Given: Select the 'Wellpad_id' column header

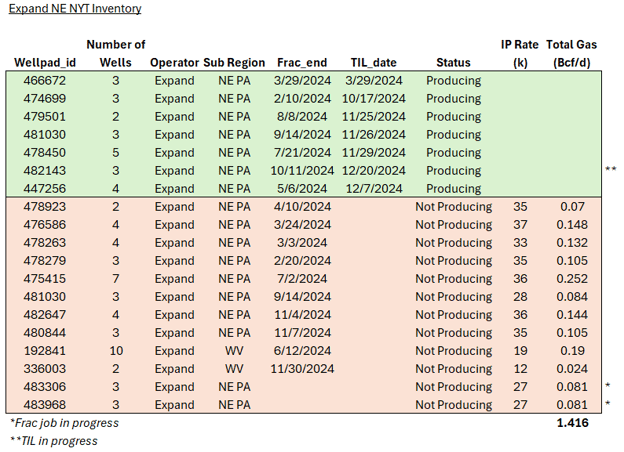Looking at the screenshot, I should click(45, 62).
